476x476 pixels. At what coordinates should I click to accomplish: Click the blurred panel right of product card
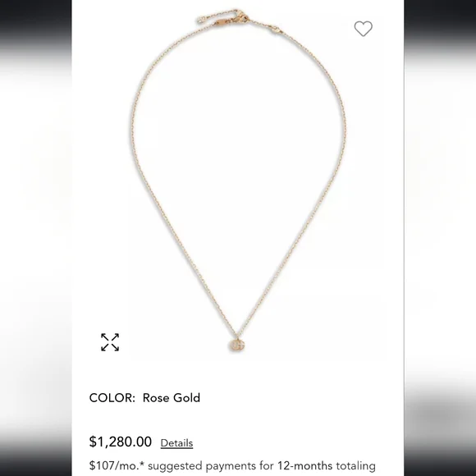[x=440, y=238]
